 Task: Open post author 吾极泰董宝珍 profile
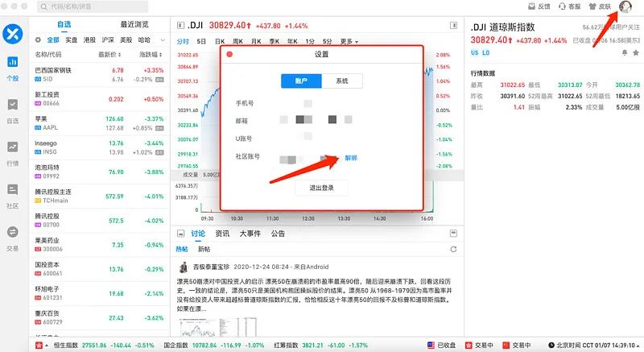coord(211,267)
